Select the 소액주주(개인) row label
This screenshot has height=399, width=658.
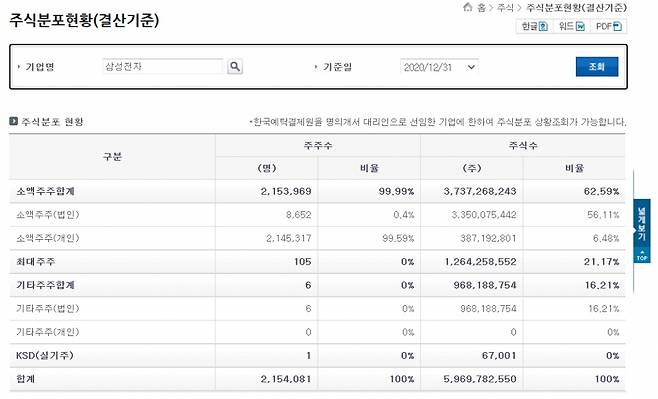(x=47, y=238)
